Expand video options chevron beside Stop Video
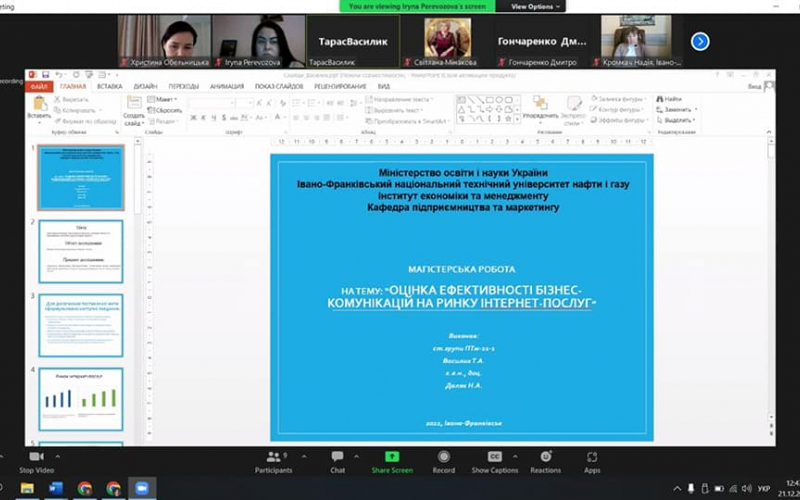This screenshot has width=800, height=500. pyautogui.click(x=57, y=457)
